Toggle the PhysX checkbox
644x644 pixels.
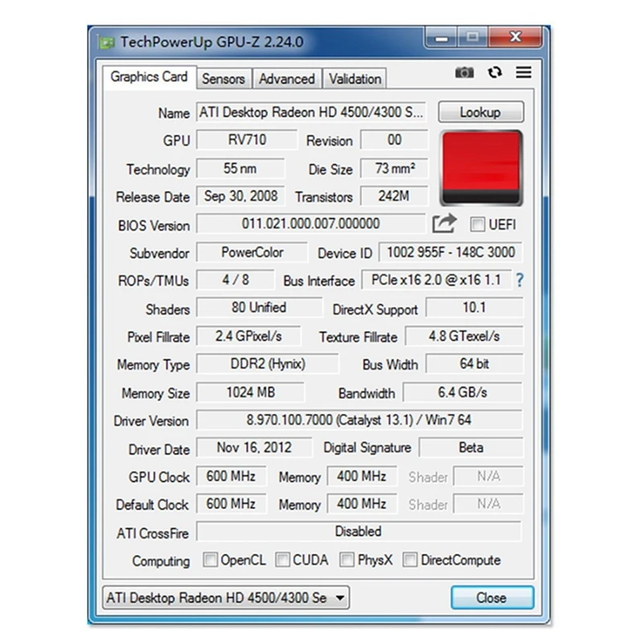347,559
